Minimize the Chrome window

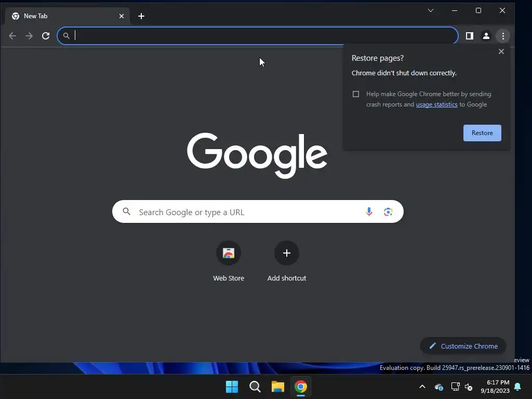click(455, 10)
